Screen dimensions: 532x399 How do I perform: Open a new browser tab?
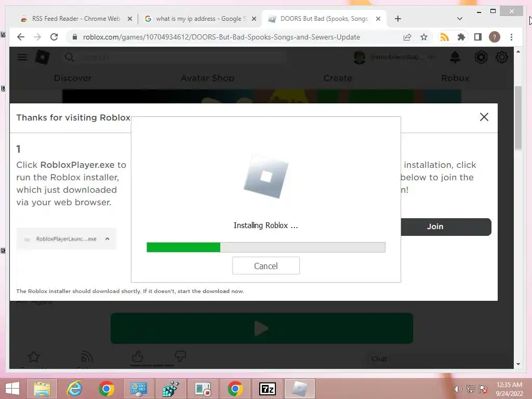[x=398, y=19]
